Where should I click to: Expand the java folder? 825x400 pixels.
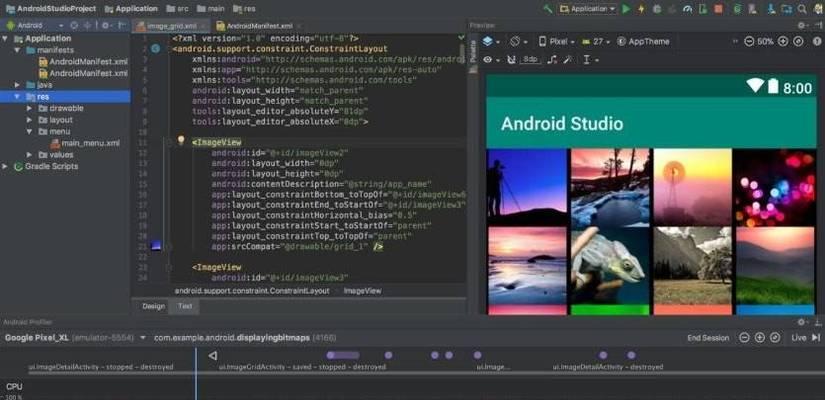click(x=17, y=85)
